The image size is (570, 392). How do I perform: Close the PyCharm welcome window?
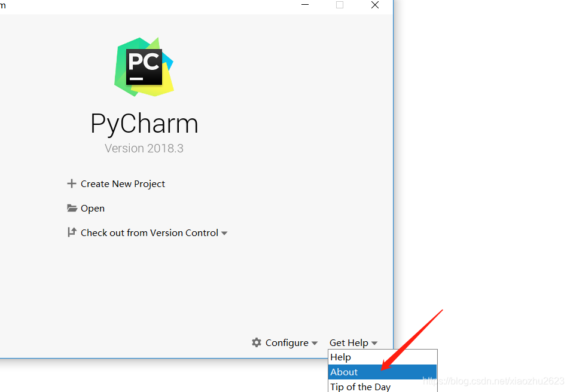[x=375, y=5]
